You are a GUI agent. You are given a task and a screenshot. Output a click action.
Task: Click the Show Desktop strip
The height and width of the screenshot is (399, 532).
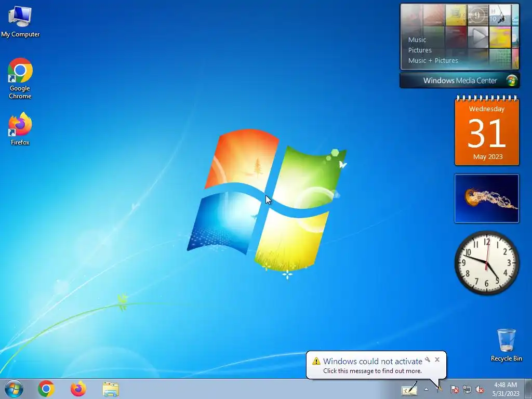[x=528, y=389]
